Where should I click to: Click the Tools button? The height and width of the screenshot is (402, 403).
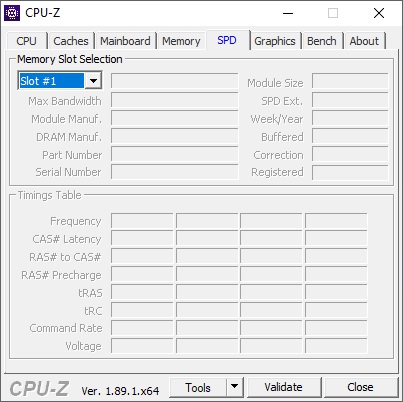click(198, 387)
